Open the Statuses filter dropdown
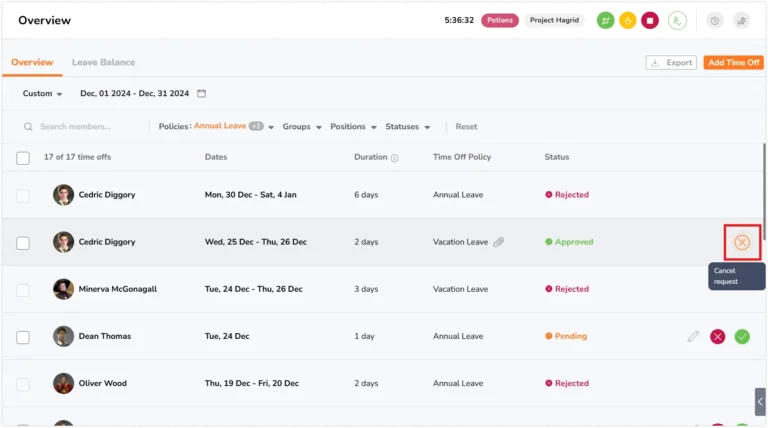 408,127
